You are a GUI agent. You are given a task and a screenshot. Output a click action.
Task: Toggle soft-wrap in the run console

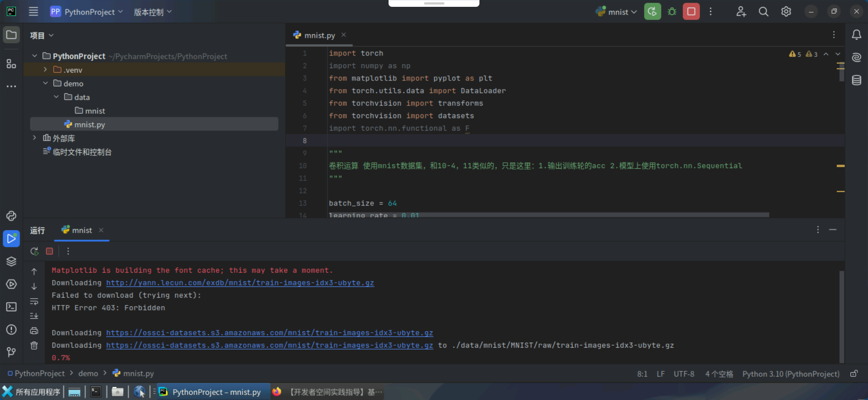[34, 301]
